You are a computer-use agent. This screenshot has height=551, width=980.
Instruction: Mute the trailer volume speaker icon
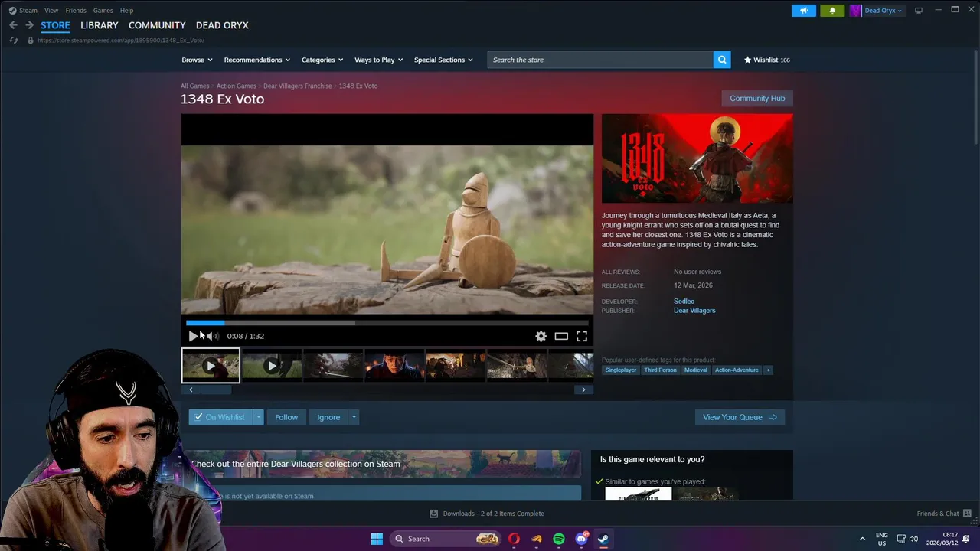(212, 336)
